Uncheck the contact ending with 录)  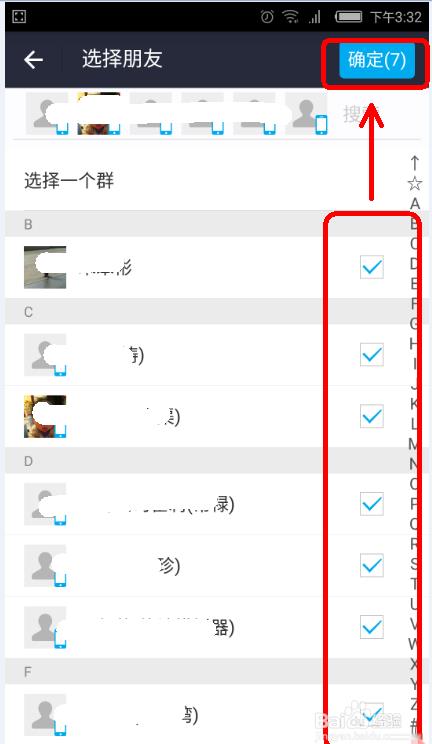(371, 504)
